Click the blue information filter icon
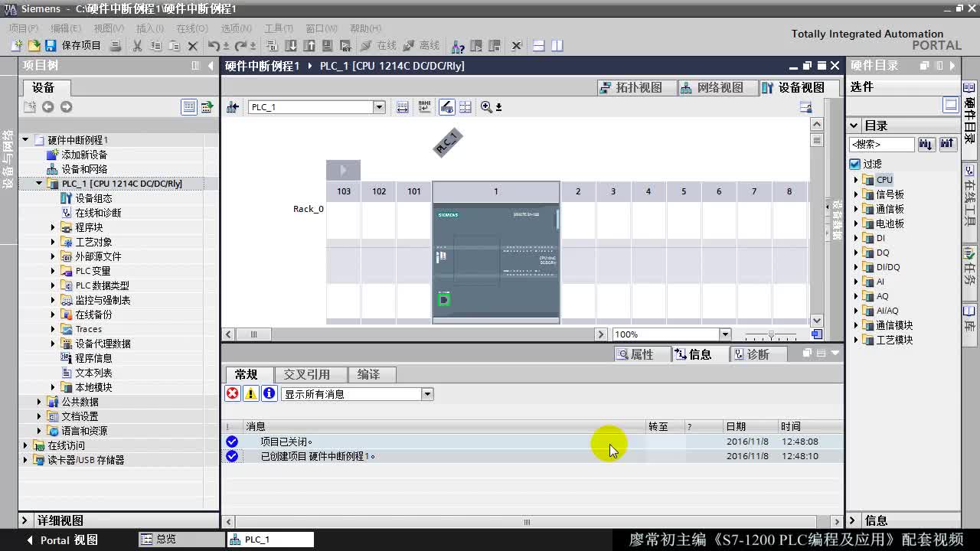980x551 pixels. click(x=269, y=393)
